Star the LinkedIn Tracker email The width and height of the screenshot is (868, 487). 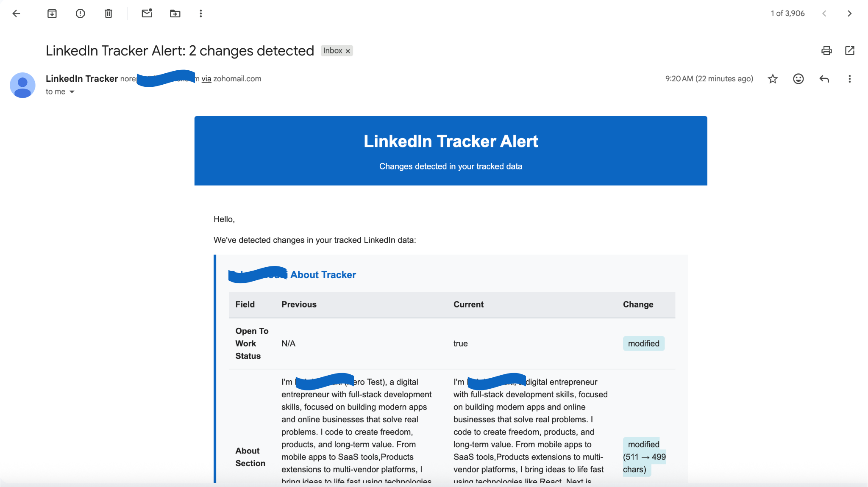point(772,79)
